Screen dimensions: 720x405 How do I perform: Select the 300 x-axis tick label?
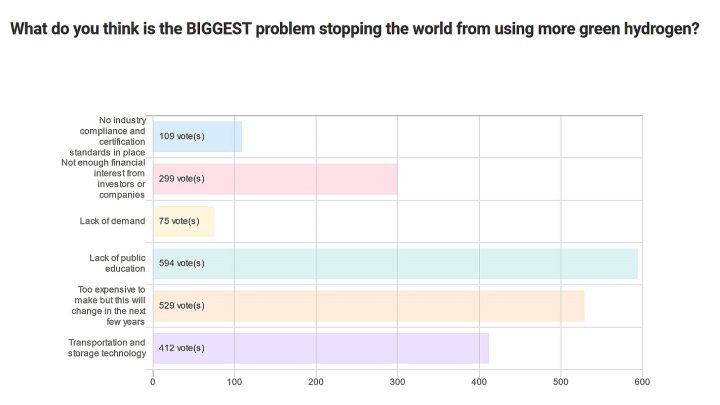click(398, 382)
